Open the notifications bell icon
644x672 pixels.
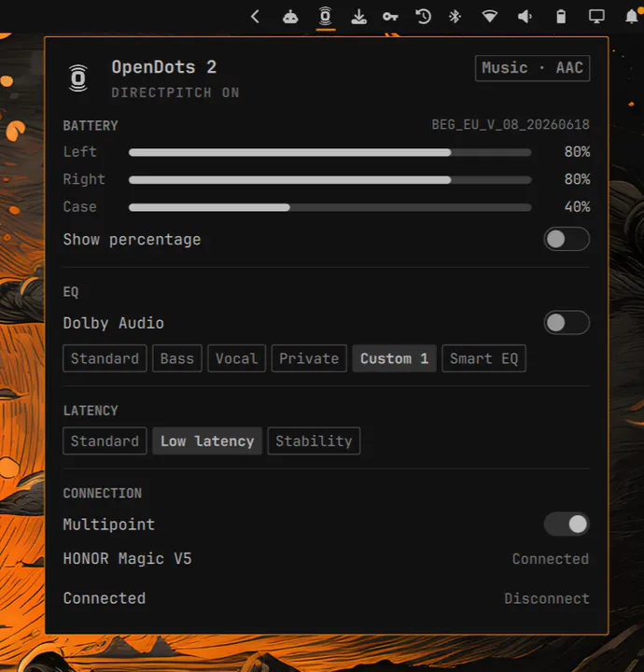[x=632, y=17]
